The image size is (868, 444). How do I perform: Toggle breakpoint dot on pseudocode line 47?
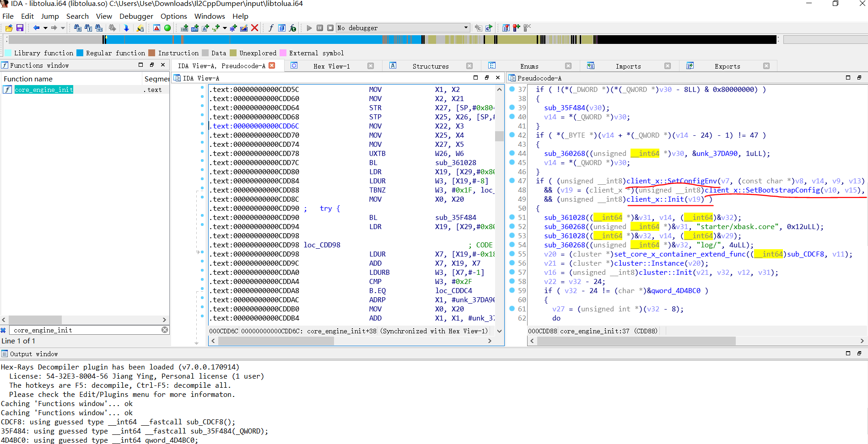click(512, 181)
